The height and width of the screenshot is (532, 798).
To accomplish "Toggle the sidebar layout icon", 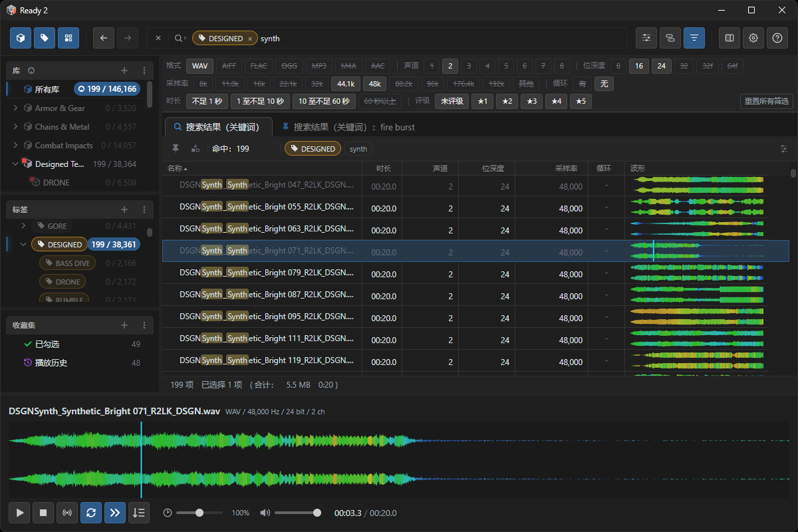I will click(730, 38).
